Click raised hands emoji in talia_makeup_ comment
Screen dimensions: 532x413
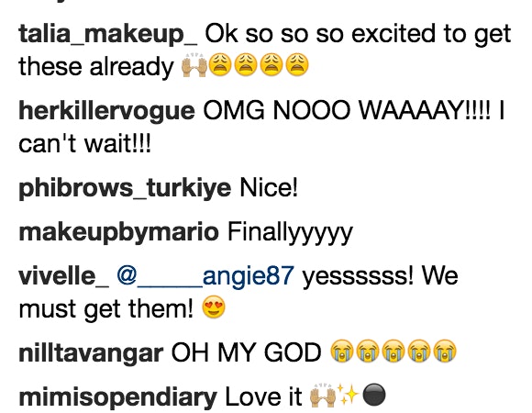pos(194,64)
